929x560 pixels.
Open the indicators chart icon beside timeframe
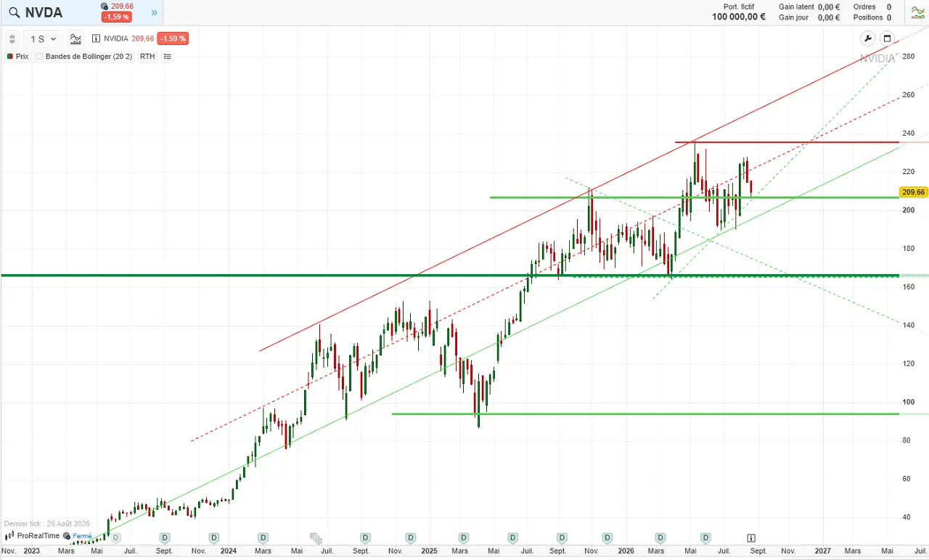pos(75,39)
